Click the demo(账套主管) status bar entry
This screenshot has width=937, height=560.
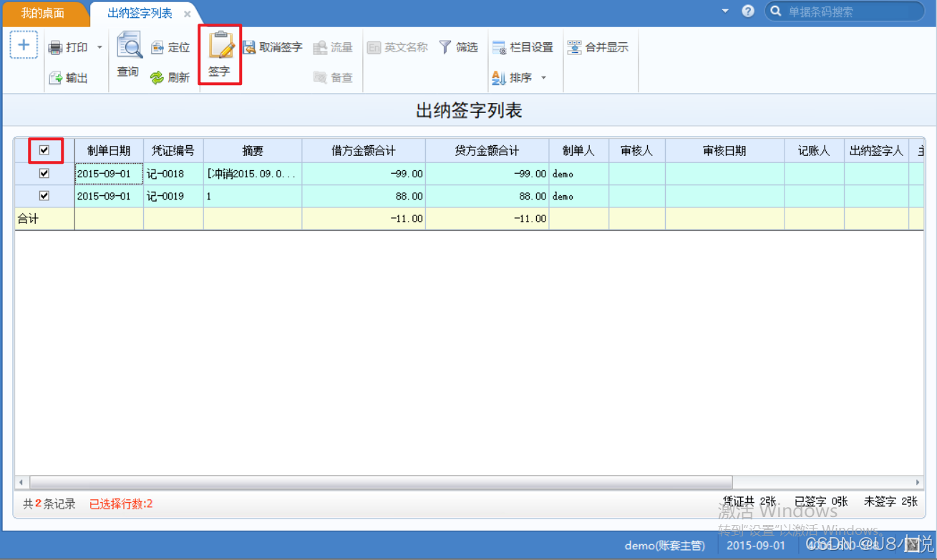tap(665, 546)
